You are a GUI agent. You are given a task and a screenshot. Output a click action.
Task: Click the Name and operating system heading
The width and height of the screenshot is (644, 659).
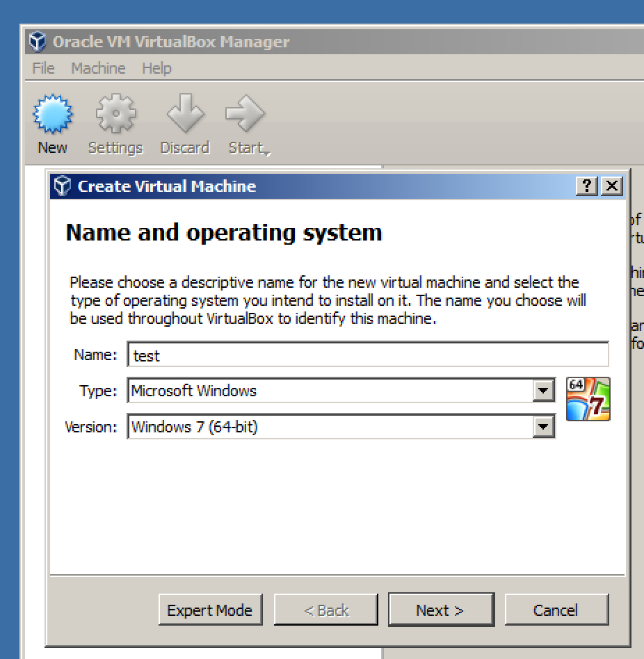[224, 234]
